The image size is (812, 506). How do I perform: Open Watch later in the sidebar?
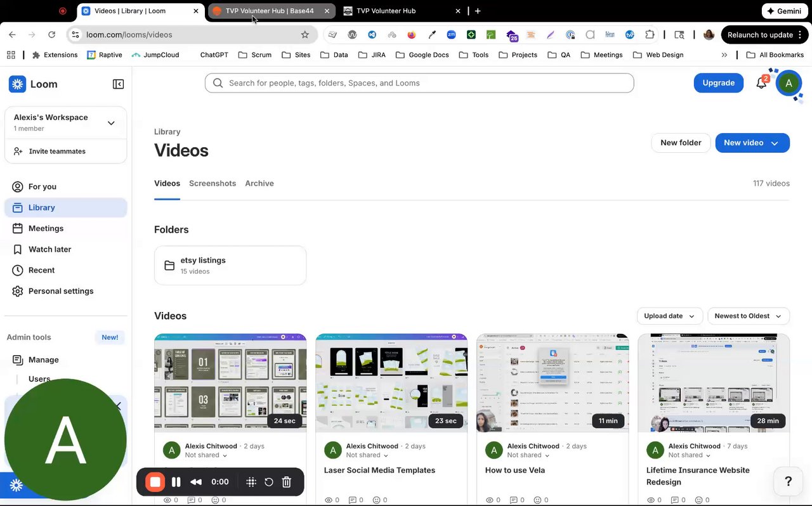point(66,249)
